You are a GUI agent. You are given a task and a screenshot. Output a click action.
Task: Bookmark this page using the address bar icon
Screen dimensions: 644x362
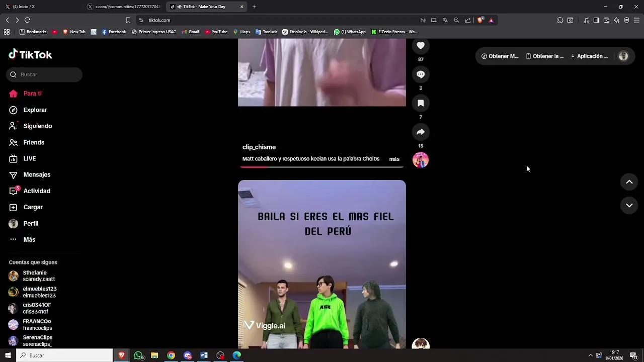point(128,20)
